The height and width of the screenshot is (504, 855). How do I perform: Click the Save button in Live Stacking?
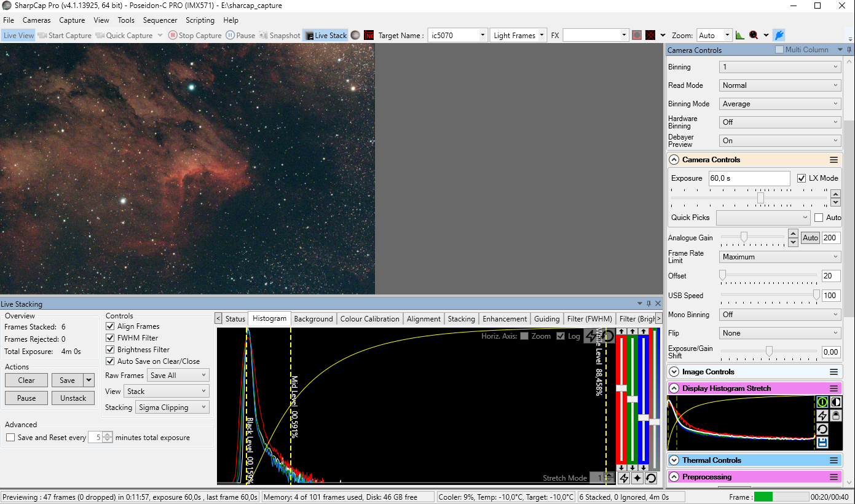(x=67, y=380)
